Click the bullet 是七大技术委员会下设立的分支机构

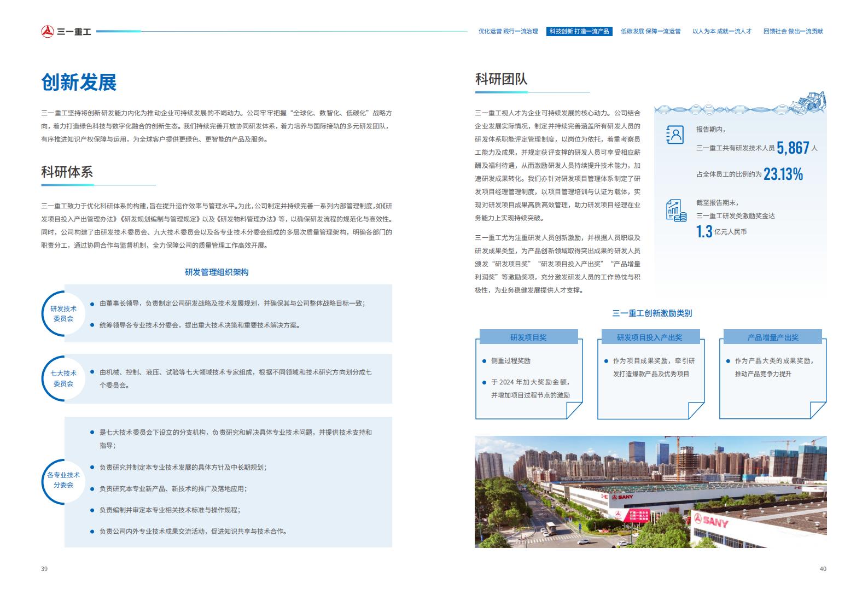pos(236,439)
